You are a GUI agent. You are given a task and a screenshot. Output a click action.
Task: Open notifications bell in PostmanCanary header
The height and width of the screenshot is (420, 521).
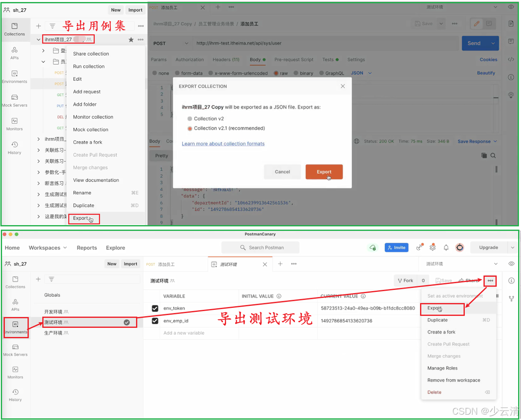pyautogui.click(x=446, y=247)
